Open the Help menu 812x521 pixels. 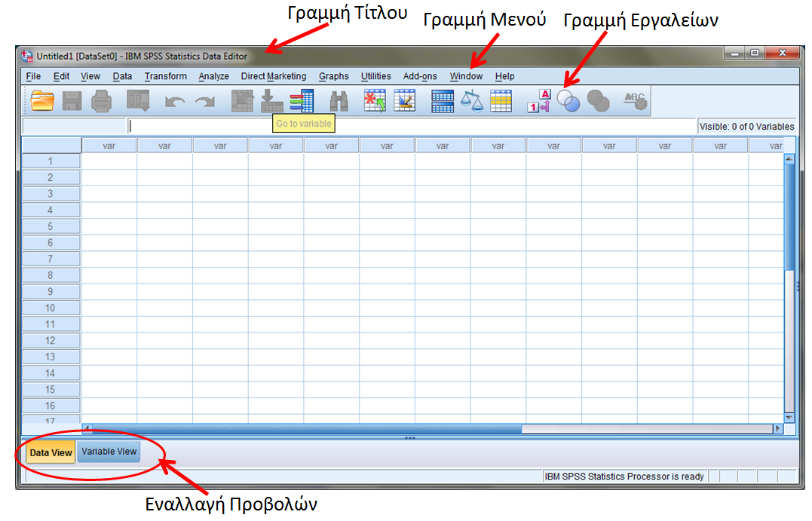coord(504,76)
